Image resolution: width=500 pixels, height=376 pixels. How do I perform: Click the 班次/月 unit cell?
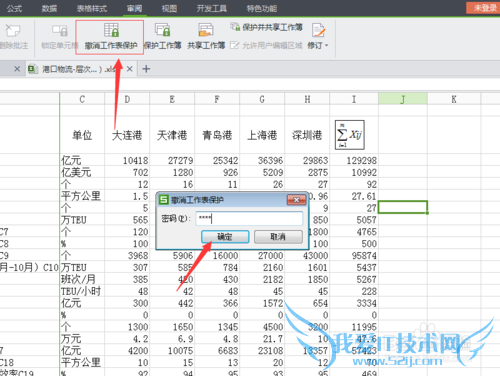[x=82, y=279]
